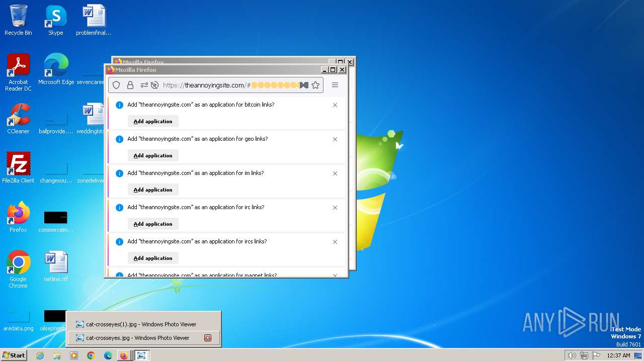Click the shield tracking protection icon
The image size is (644, 362).
116,85
